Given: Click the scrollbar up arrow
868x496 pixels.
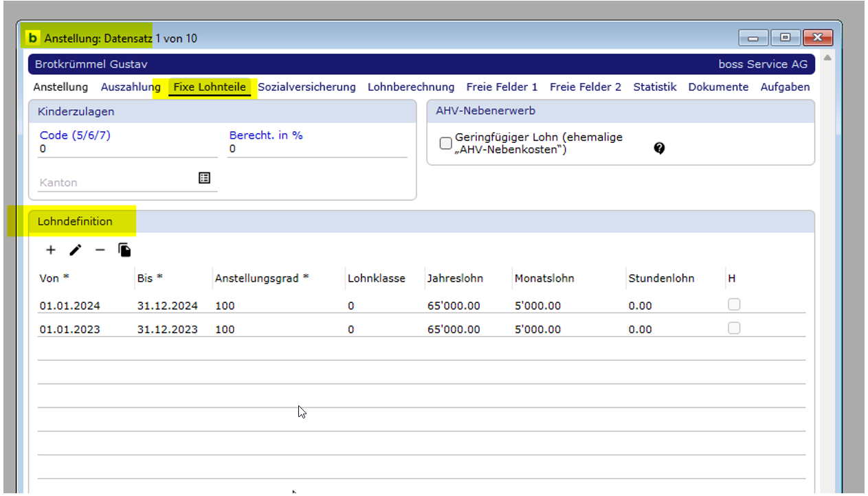Looking at the screenshot, I should pyautogui.click(x=827, y=58).
